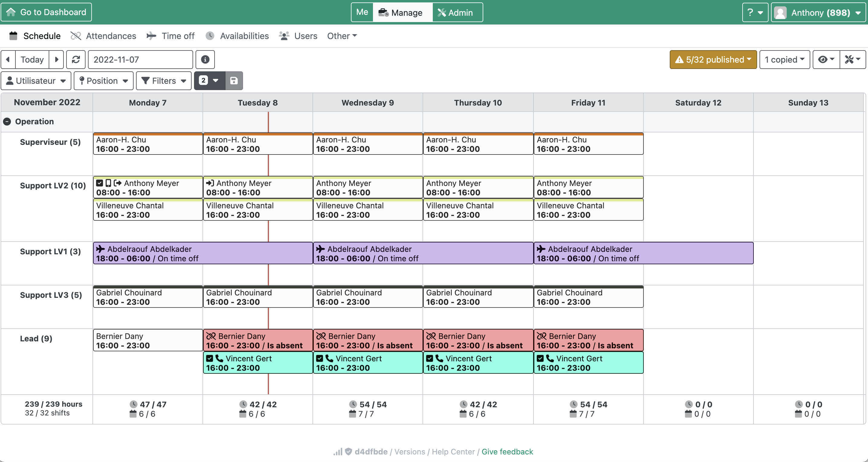868x462 pixels.
Task: Click the info icon next to the date field
Action: click(x=205, y=59)
